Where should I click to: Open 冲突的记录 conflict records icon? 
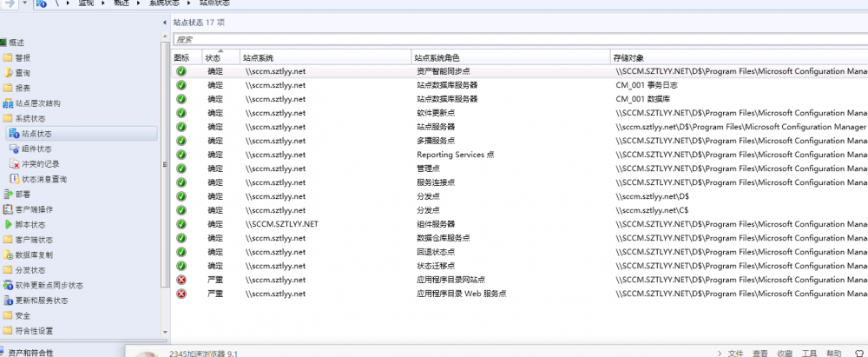click(x=15, y=163)
